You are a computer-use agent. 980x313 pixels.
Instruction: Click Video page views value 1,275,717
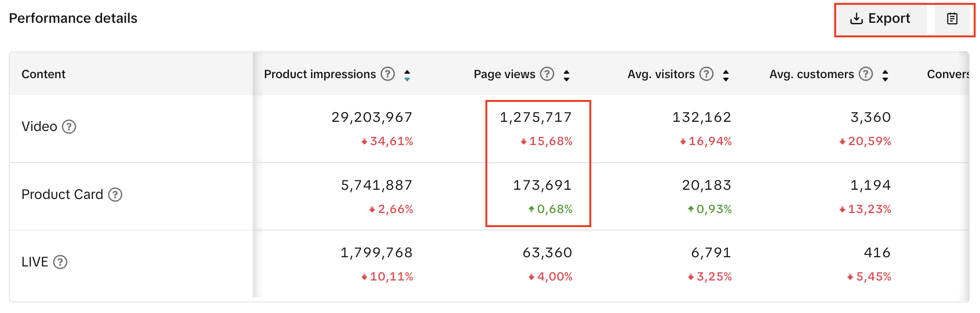pyautogui.click(x=535, y=117)
